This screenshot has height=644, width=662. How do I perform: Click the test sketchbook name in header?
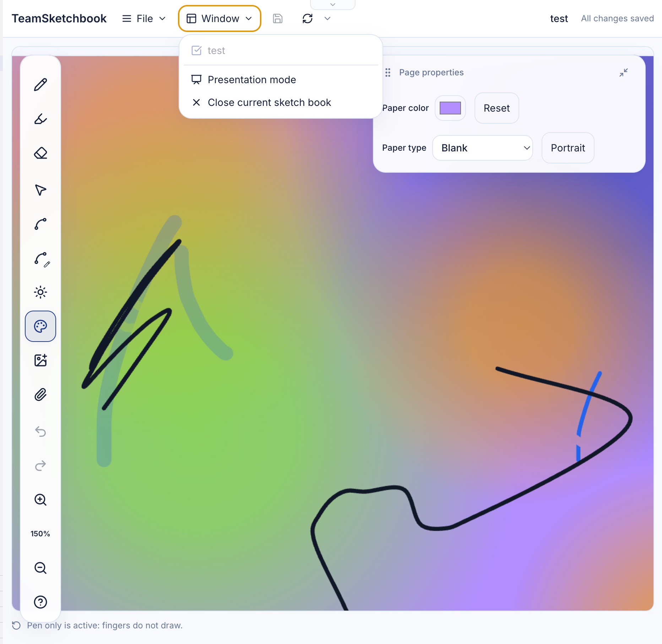pyautogui.click(x=559, y=18)
